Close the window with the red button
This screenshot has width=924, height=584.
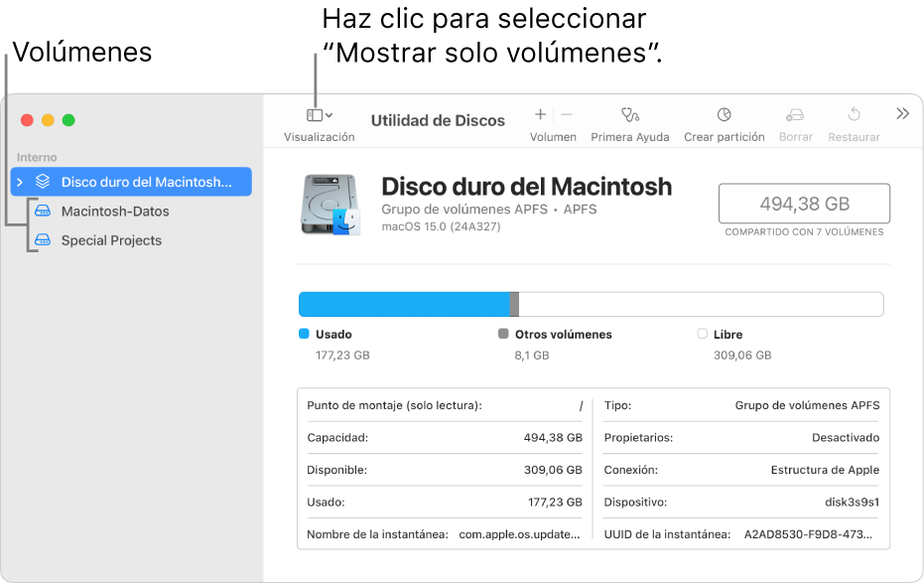[27, 120]
